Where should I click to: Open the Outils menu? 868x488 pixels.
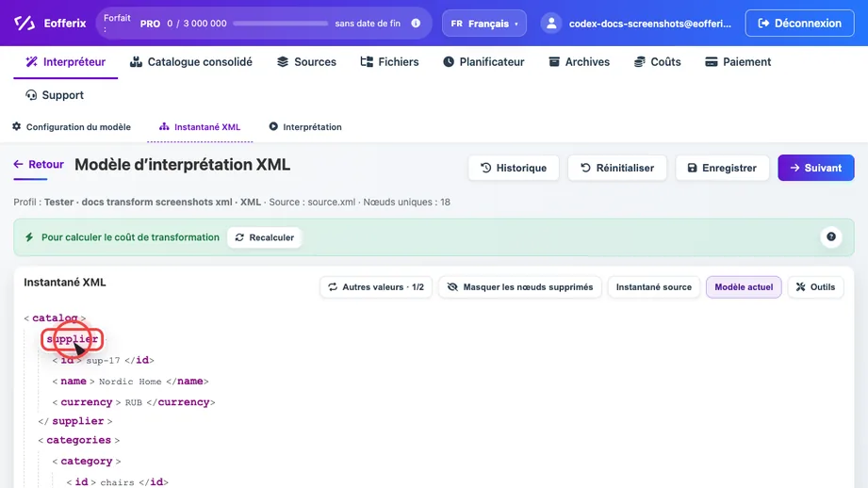(x=815, y=287)
